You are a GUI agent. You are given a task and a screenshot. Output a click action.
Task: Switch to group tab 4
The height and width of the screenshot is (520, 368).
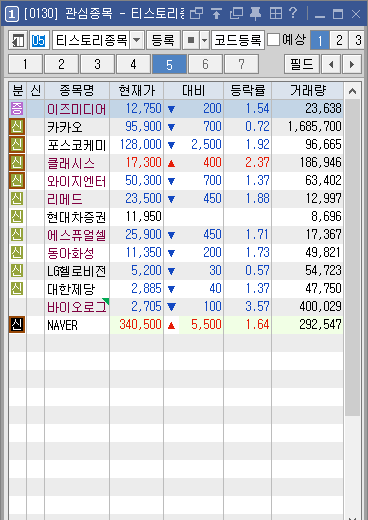pyautogui.click(x=133, y=64)
